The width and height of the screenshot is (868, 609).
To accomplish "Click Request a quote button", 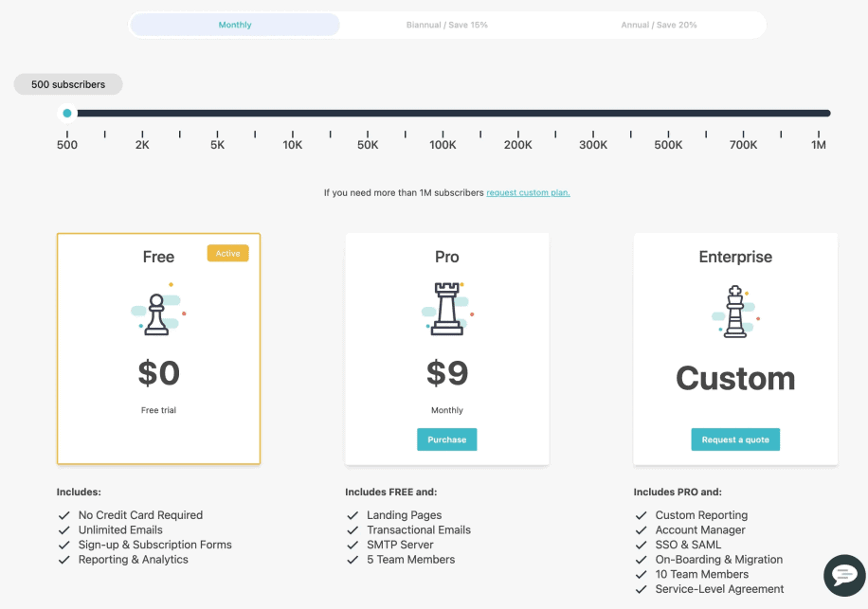I will [734, 439].
